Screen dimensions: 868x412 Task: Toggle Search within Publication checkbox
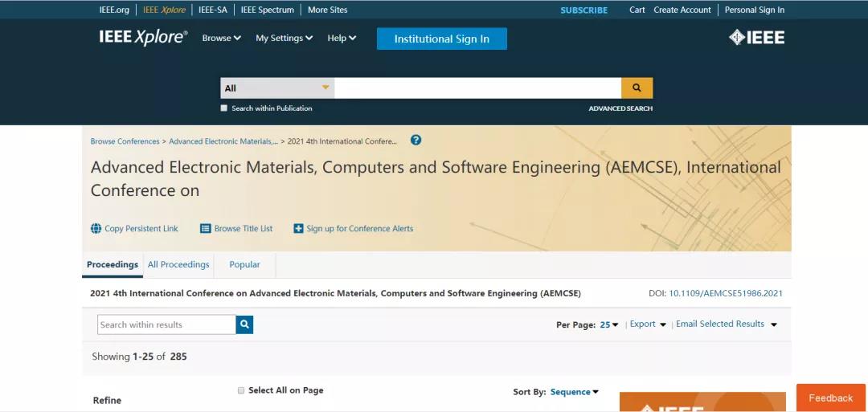pos(223,108)
